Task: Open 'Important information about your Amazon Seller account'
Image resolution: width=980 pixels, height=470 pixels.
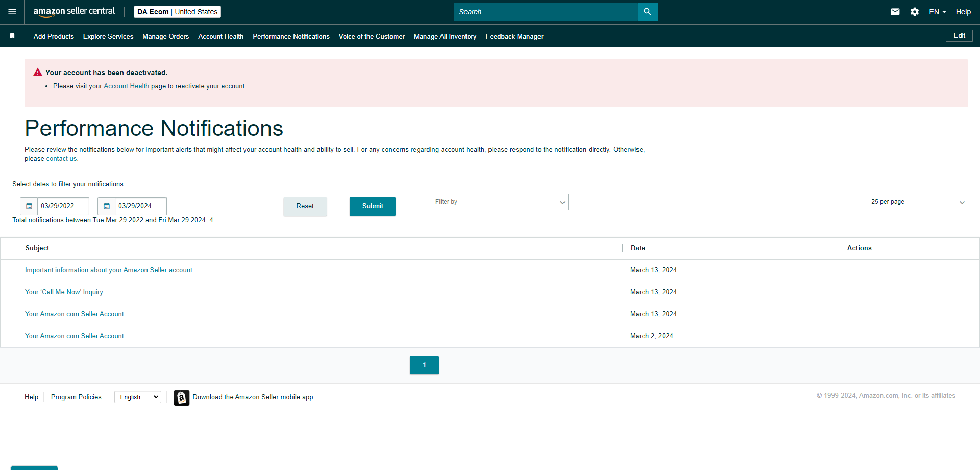Action: tap(109, 270)
